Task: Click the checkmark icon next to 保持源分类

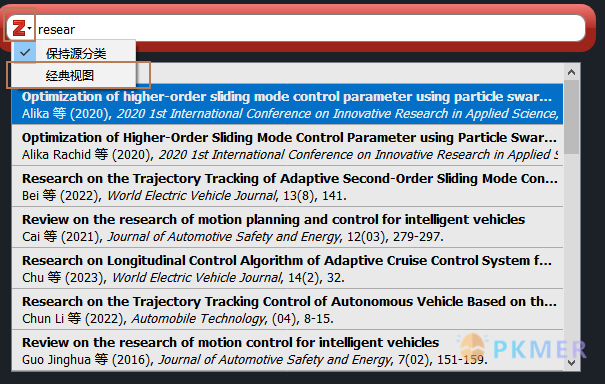Action: 25,52
